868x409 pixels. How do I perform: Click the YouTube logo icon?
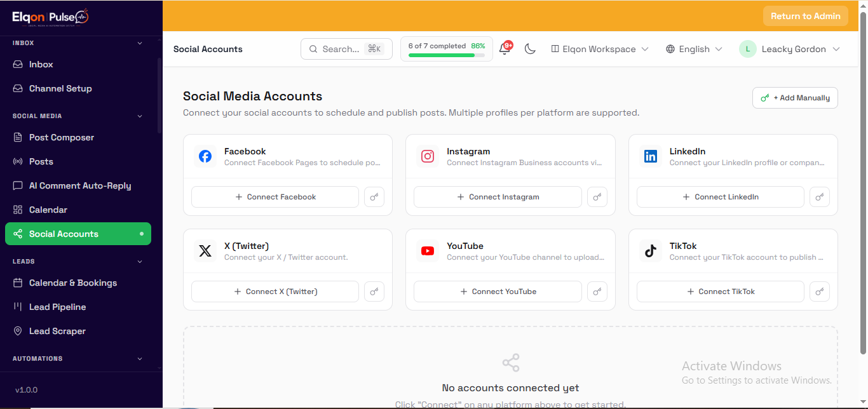428,251
